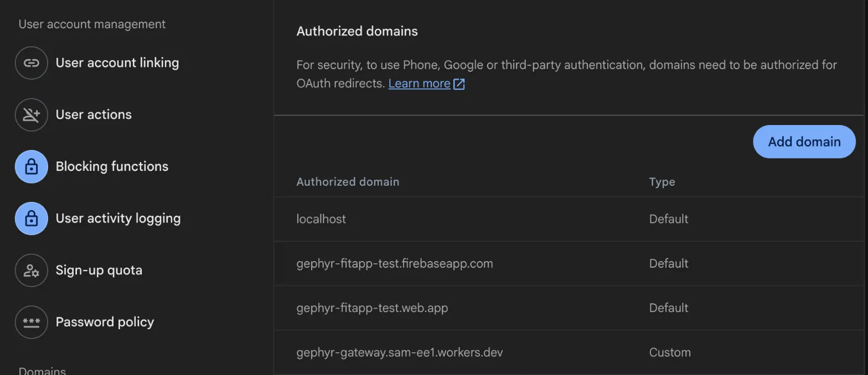Click the Authorized domain column header
Image resolution: width=868 pixels, height=375 pixels.
click(348, 182)
